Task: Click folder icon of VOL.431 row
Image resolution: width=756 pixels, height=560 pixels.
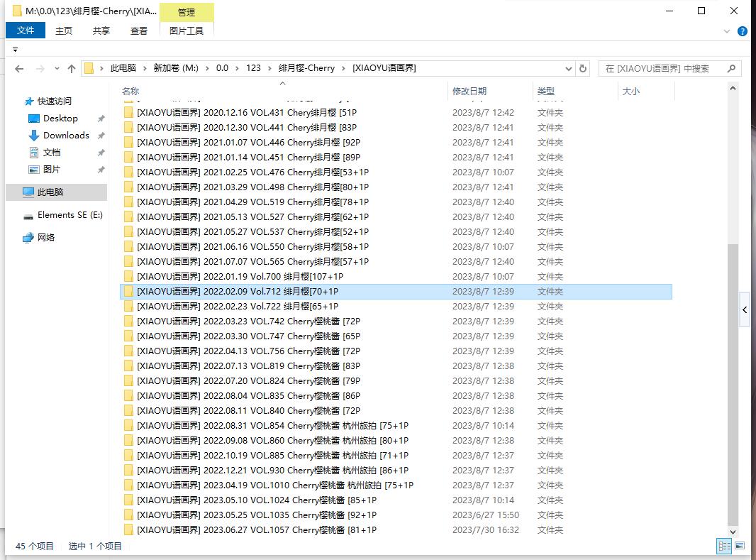Action: click(128, 112)
